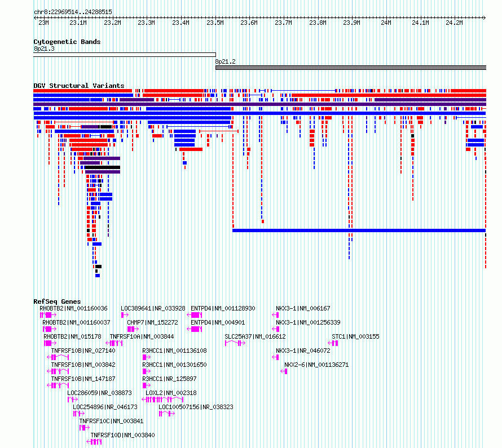
Task: Click the NKX3-1 NM_006167 gene glyph
Action: 275,315
